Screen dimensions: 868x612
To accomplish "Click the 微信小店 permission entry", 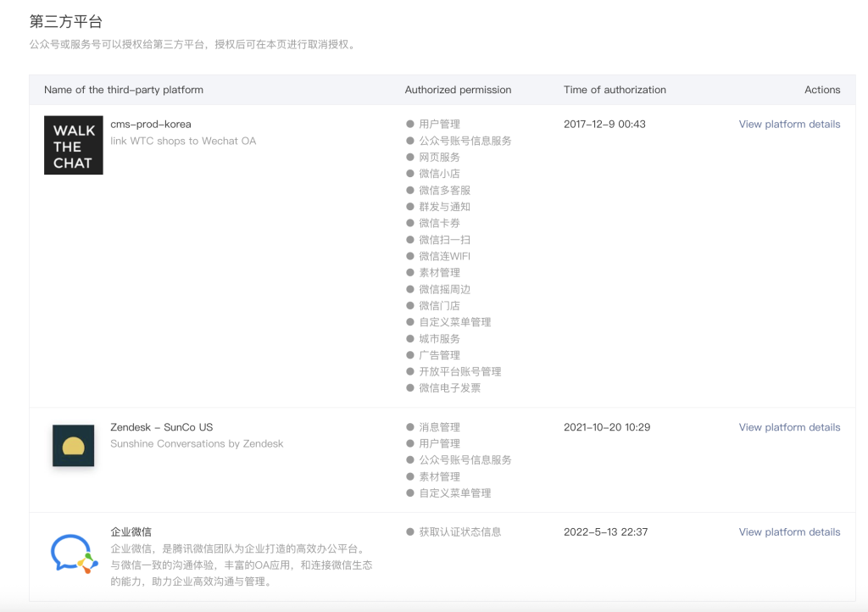I will coord(439,174).
